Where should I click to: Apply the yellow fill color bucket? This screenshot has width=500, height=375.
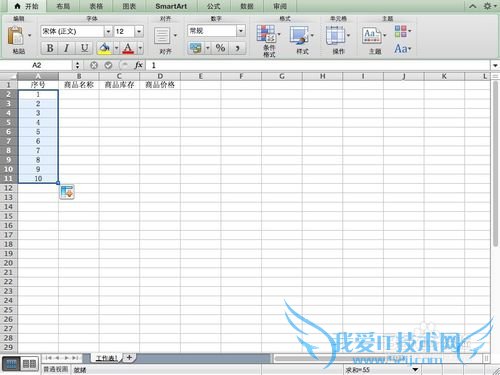(x=105, y=48)
